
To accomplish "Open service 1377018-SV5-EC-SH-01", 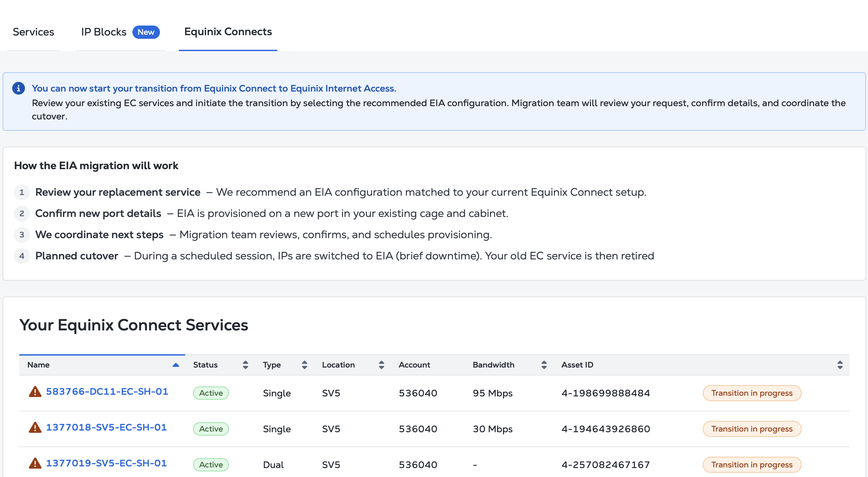I will (107, 428).
